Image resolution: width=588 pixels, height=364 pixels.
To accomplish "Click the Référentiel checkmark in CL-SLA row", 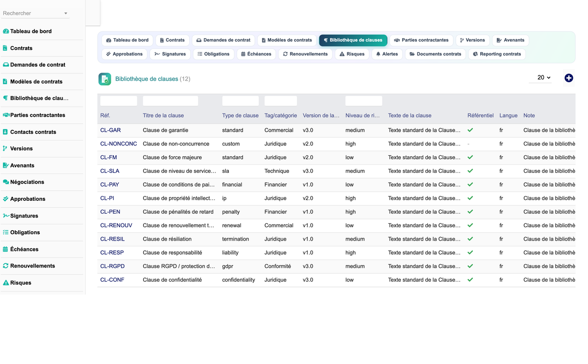I will [x=470, y=171].
